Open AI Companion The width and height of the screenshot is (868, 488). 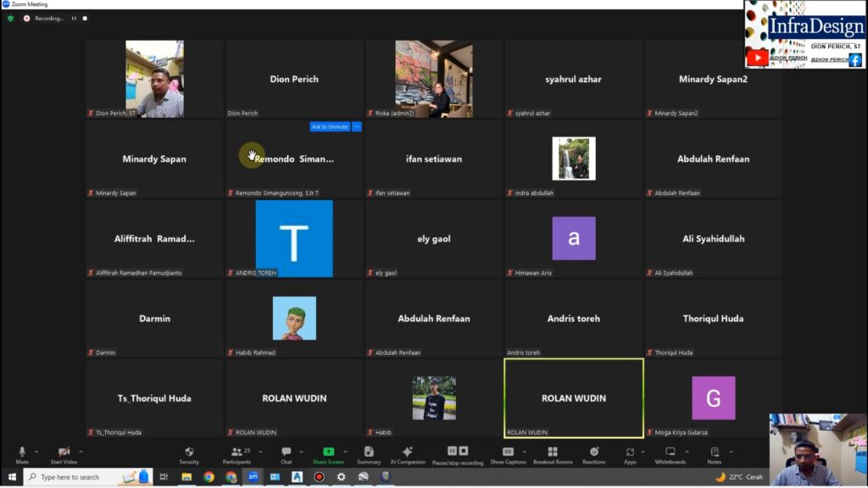click(407, 452)
